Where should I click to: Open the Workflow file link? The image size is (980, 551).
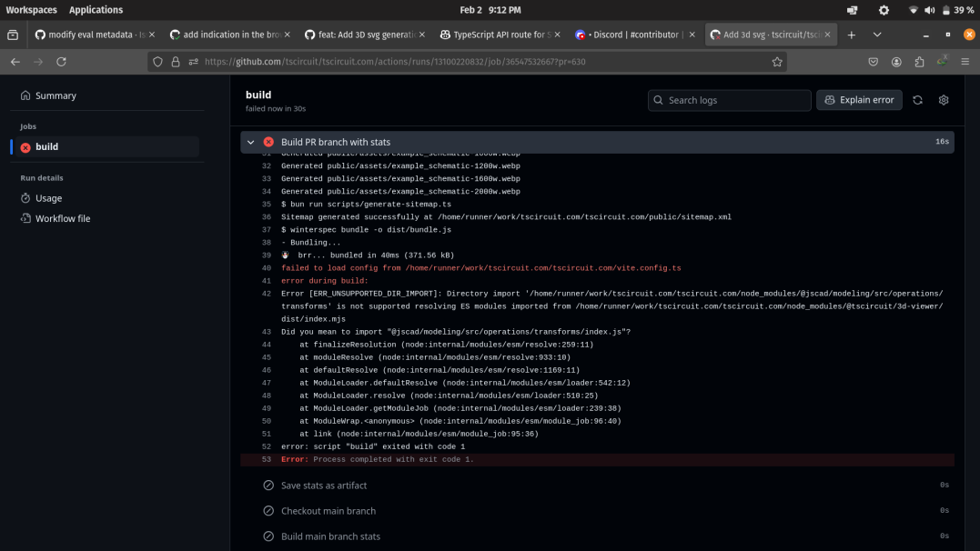[x=62, y=219]
